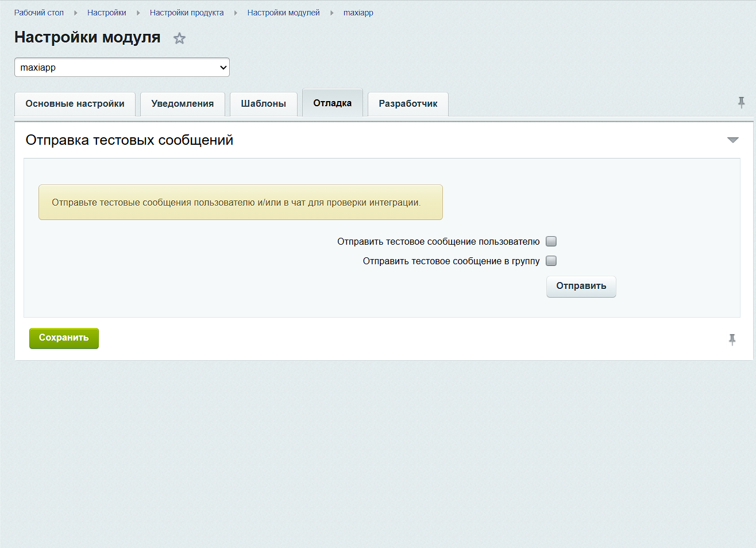Open the Разработчик tab
756x548 pixels.
point(408,104)
